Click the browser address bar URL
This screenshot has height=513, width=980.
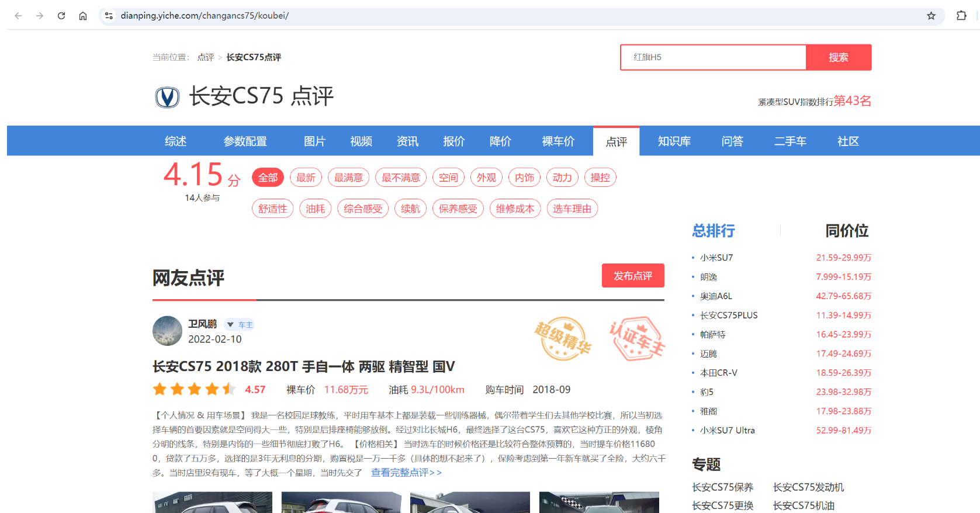205,16
